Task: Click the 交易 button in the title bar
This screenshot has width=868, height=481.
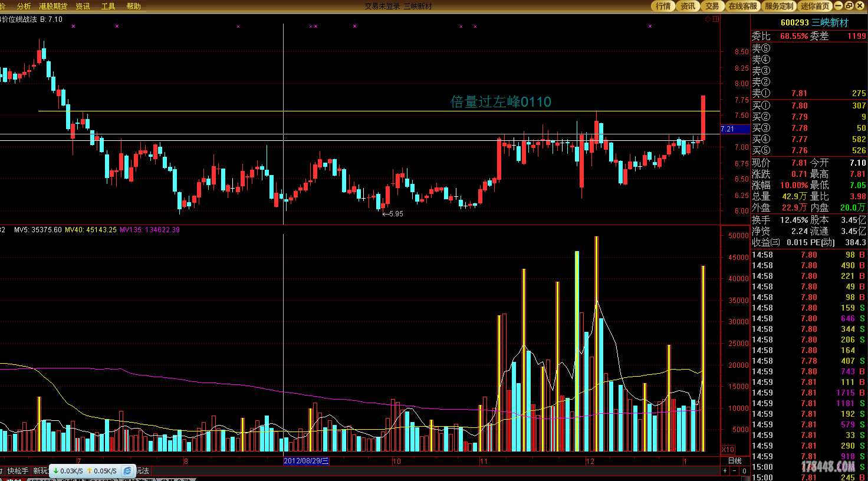Action: pyautogui.click(x=712, y=6)
